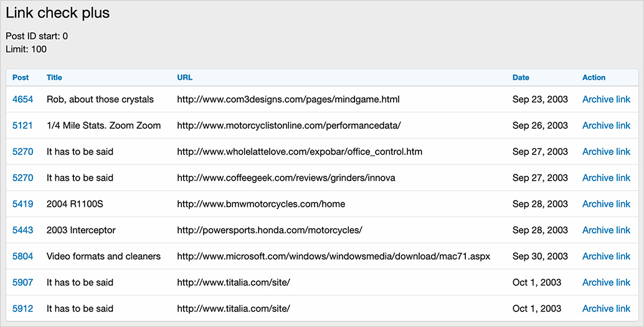
Task: Open post 5270 in the wholelattelove row
Action: coord(22,152)
